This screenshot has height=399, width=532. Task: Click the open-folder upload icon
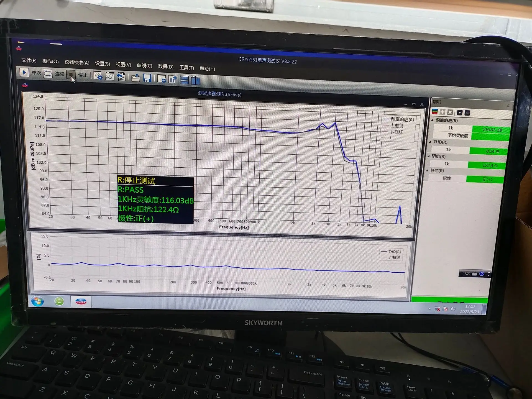[135, 78]
